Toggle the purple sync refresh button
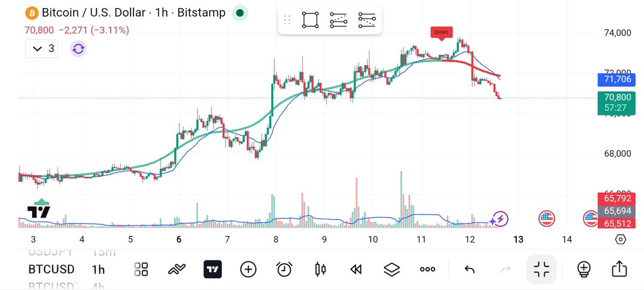 [78, 49]
